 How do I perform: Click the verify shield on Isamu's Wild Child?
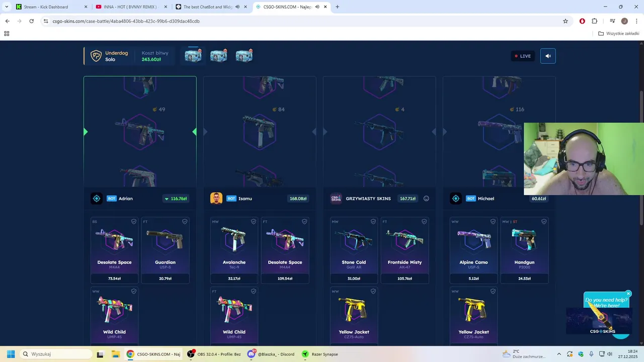click(254, 291)
